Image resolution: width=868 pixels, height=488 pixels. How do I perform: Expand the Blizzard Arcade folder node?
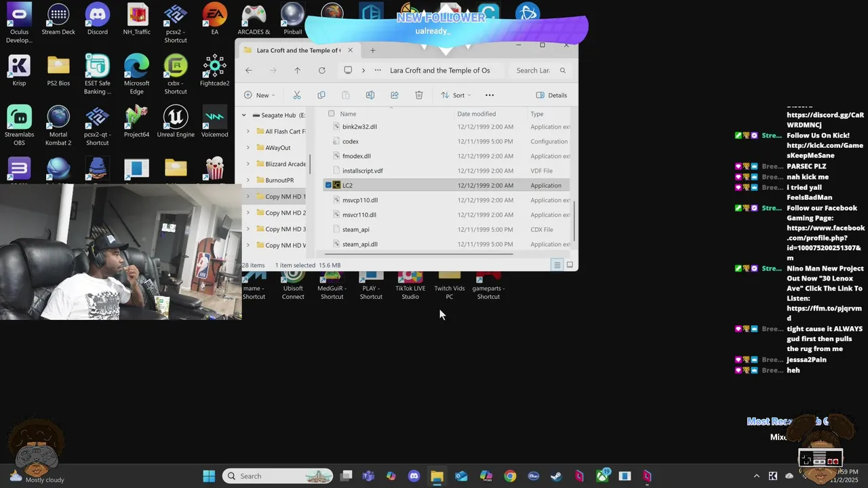click(x=248, y=164)
